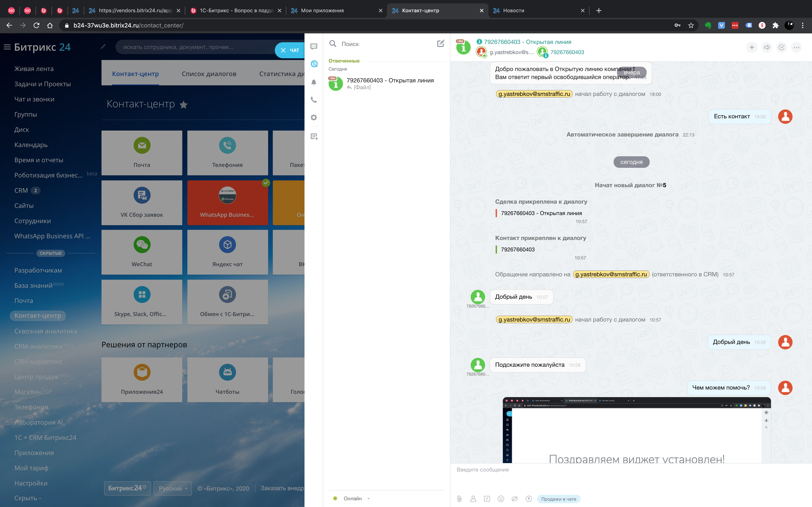Open notifications bell in chat sidebar
This screenshot has height=507, width=812.
pyautogui.click(x=314, y=82)
